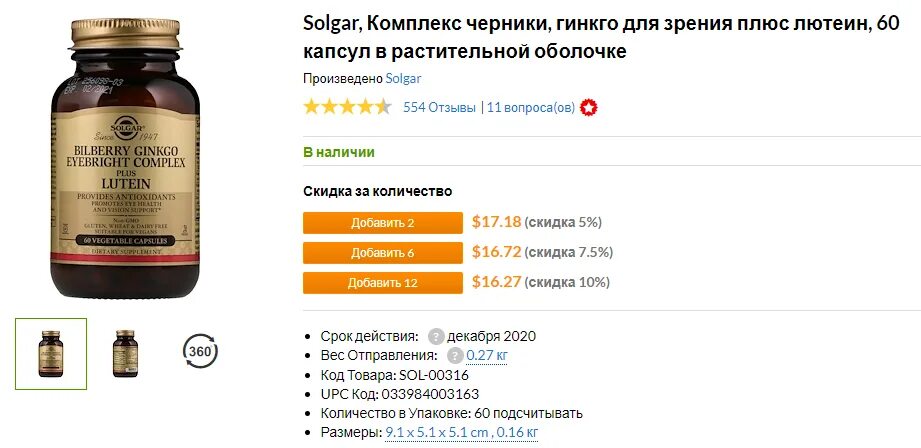
Task: Click the $16.27 discounted price
Action: click(496, 282)
